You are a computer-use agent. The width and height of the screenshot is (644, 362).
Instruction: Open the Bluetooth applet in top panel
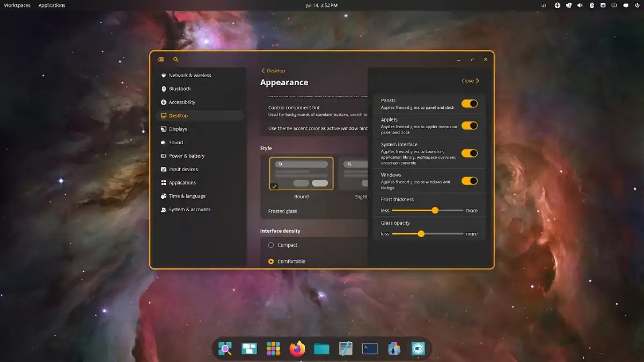tap(591, 5)
